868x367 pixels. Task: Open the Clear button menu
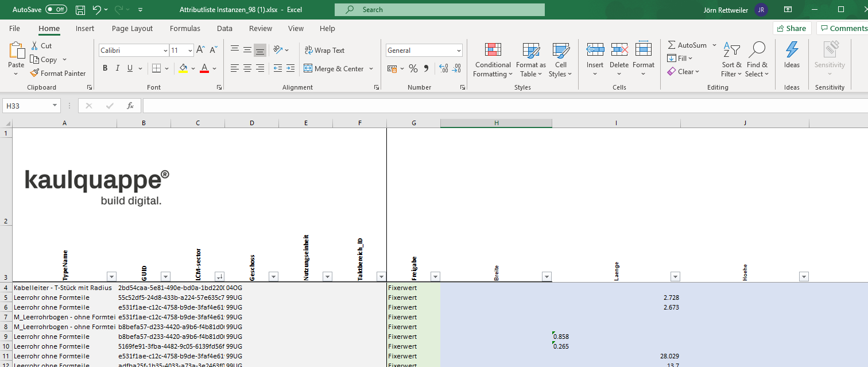(683, 72)
